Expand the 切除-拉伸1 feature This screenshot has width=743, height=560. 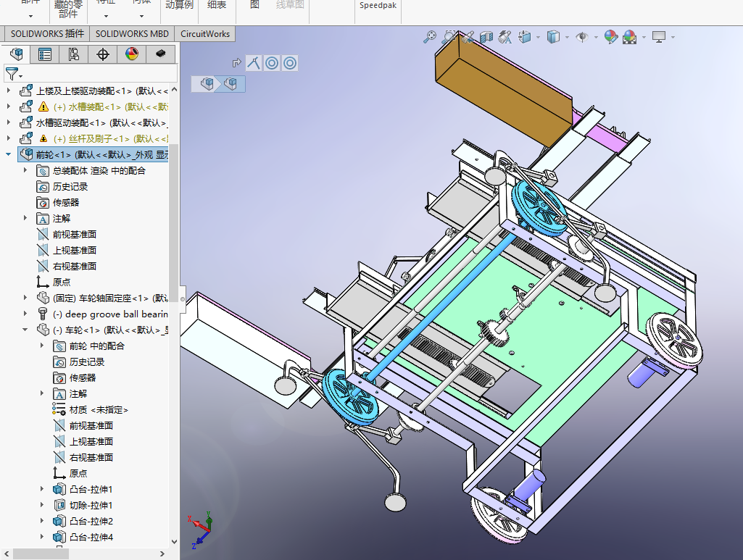point(42,505)
